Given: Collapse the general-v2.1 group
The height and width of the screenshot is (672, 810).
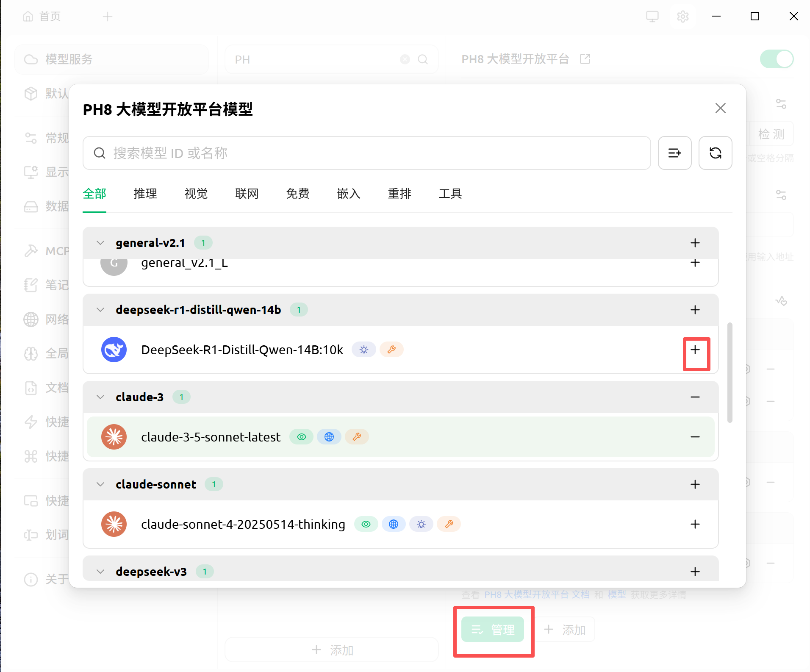Looking at the screenshot, I should click(100, 243).
